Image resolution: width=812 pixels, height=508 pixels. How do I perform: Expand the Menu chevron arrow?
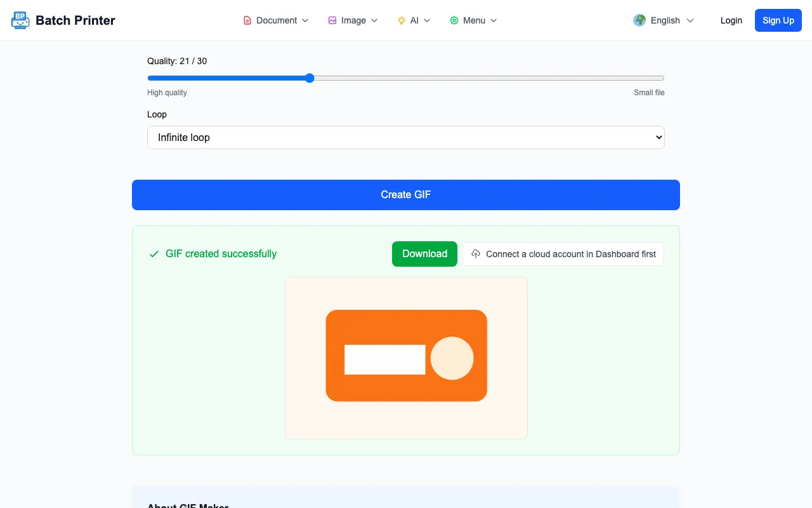494,20
